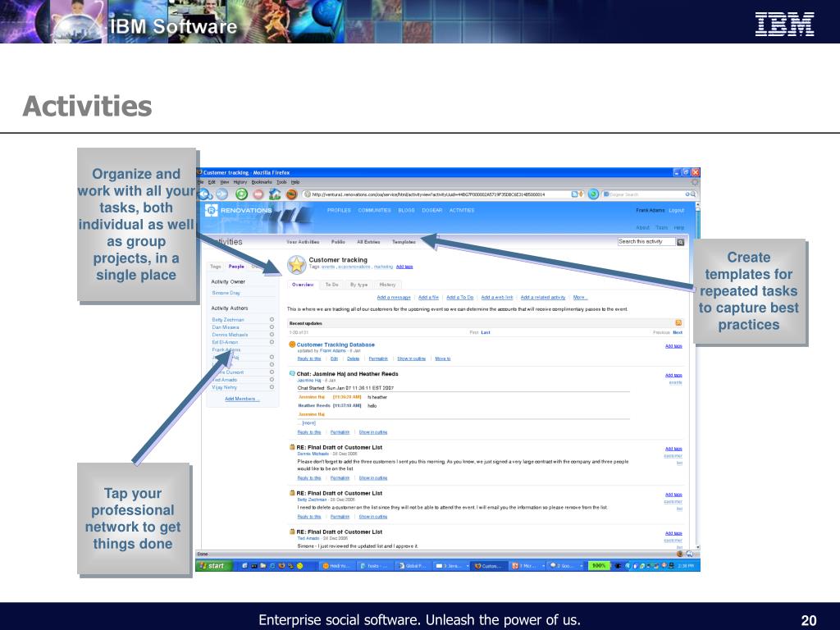Toggle the circle next to Vijay Nehry
Screen dimensions: 840x630
click(x=272, y=387)
